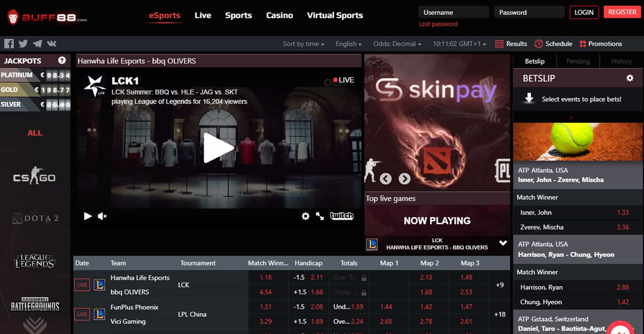Image resolution: width=644 pixels, height=334 pixels.
Task: Pick Harrison, Ryan at 2.88
Action: (578, 287)
